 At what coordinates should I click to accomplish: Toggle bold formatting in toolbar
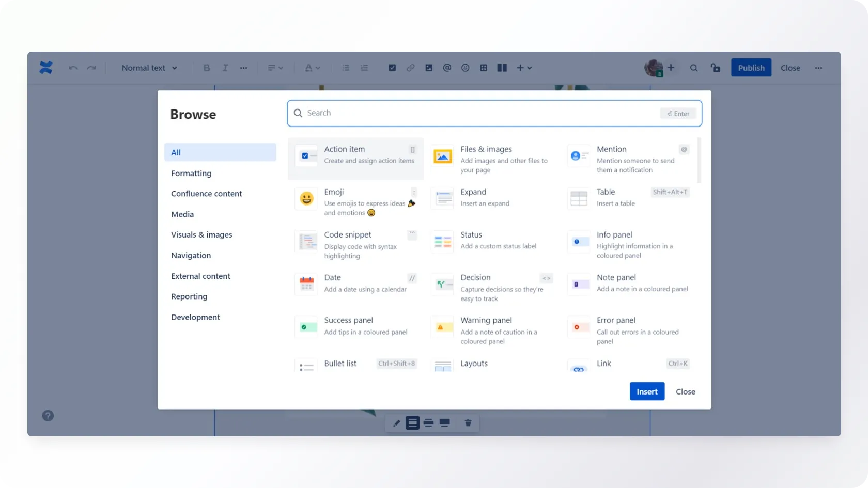click(x=207, y=68)
